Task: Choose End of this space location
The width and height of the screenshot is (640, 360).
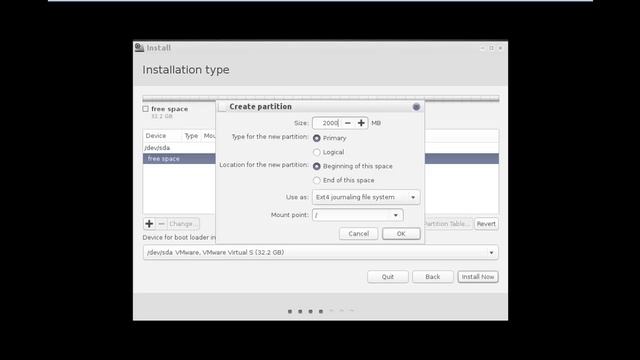Action: [x=317, y=180]
